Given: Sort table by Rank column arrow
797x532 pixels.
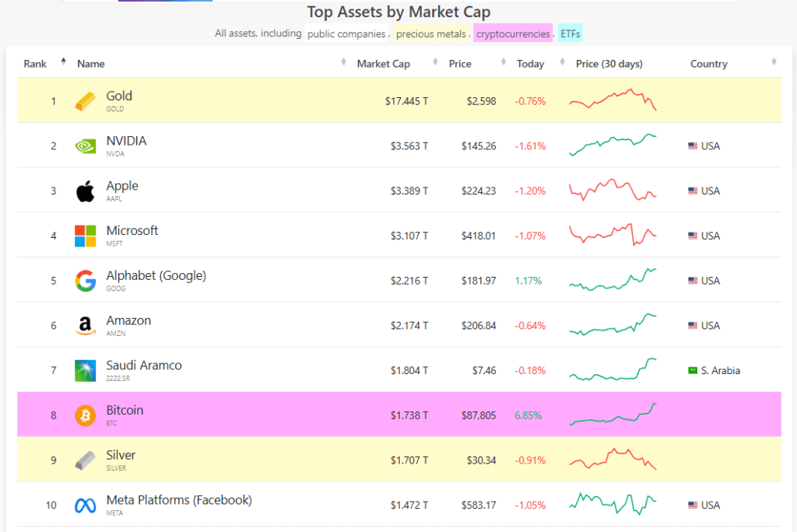Looking at the screenshot, I should 63,63.
